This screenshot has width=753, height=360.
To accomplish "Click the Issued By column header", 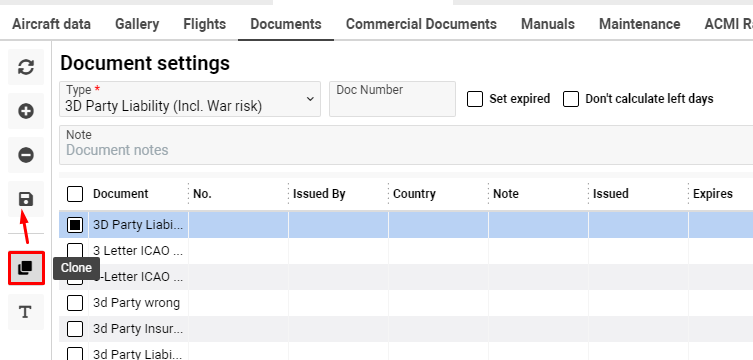I will [x=319, y=194].
